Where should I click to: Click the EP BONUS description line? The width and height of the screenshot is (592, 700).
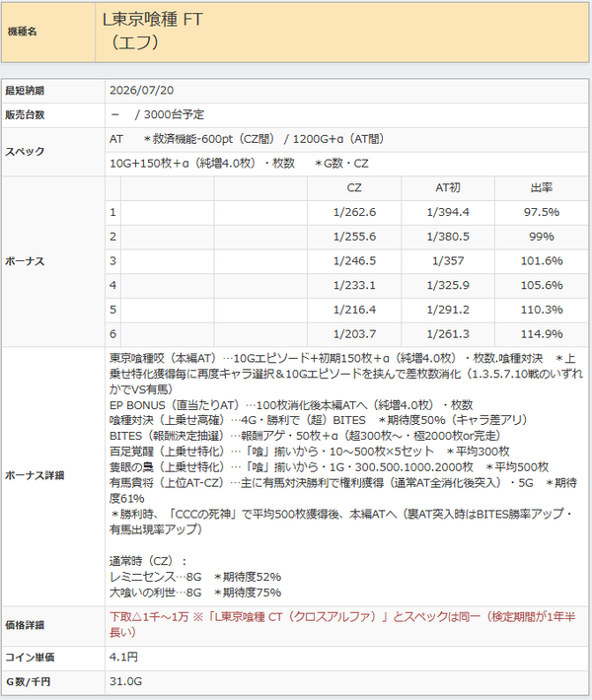[291, 405]
